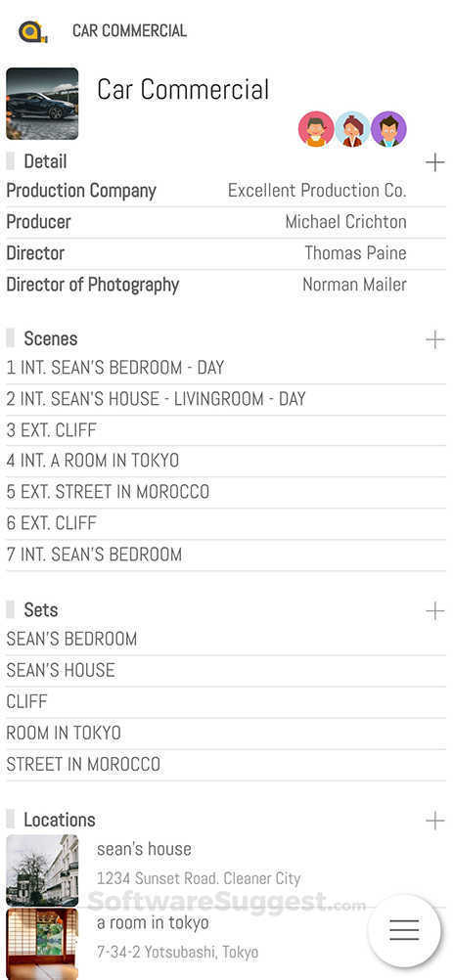Open scene 1 INT. SEAN'S BEDROOM - DAY
Screen dimensions: 453x980
pos(226,368)
